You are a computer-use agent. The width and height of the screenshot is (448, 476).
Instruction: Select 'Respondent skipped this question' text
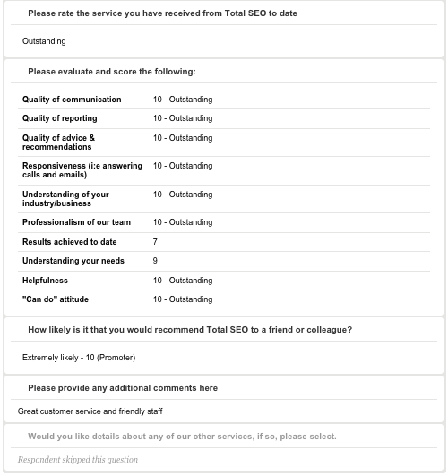point(78,460)
